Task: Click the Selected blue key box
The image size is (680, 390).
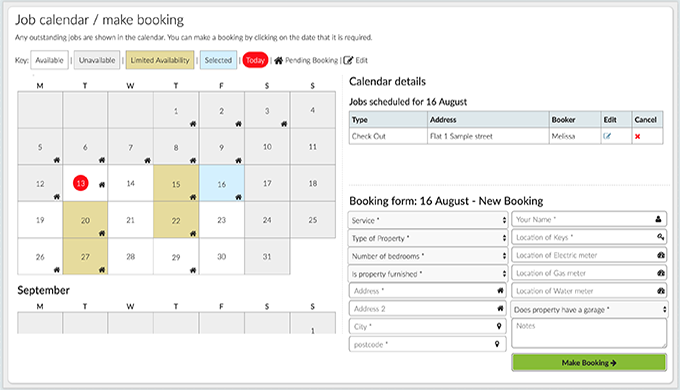Action: click(218, 60)
